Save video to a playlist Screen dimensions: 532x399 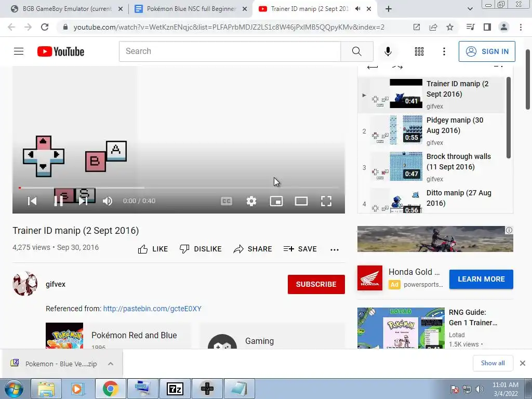coord(300,249)
